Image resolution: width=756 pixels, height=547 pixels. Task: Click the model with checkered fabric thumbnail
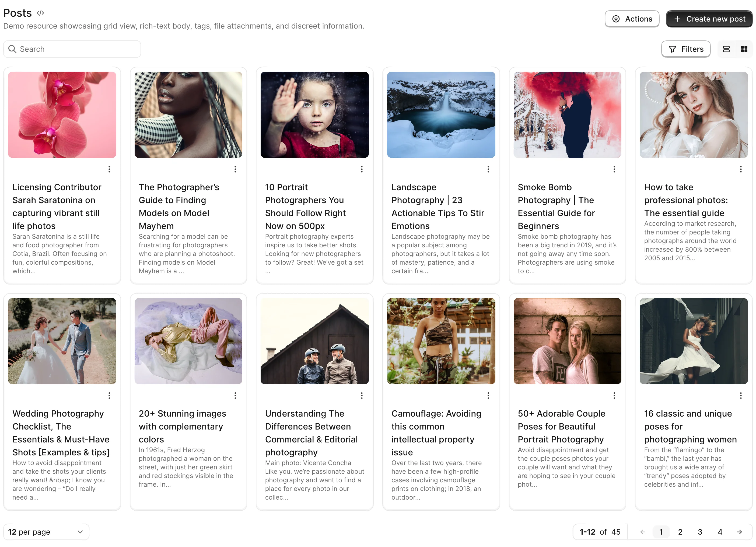click(188, 115)
